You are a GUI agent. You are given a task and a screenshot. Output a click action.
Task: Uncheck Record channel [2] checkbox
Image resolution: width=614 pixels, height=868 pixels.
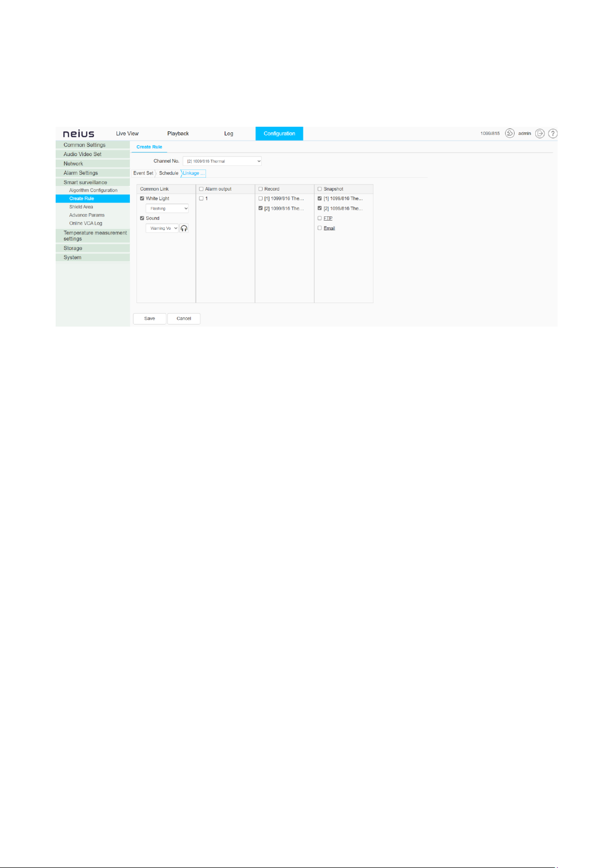(x=261, y=208)
